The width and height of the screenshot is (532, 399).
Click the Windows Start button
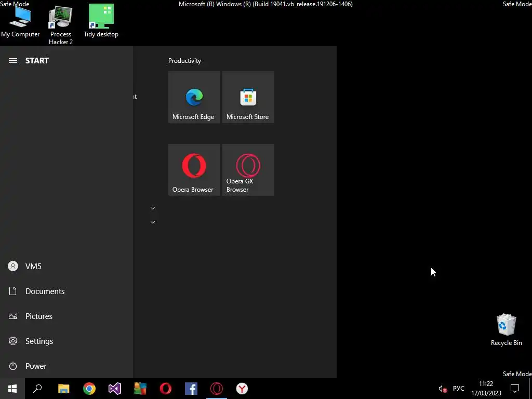12,389
